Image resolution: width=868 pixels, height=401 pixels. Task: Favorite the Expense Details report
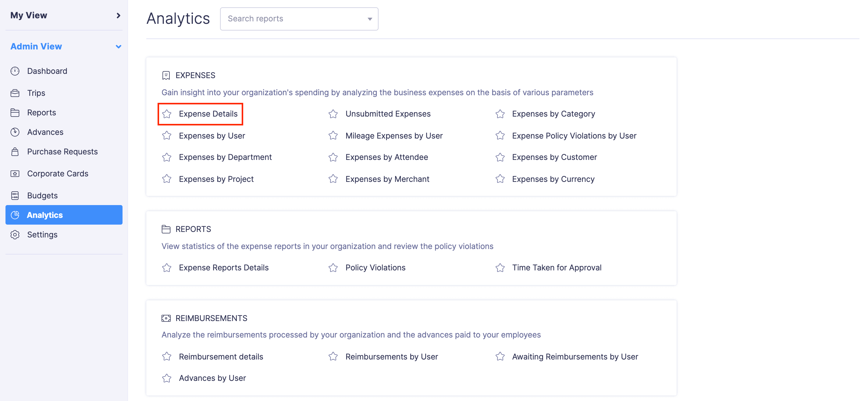pos(166,114)
